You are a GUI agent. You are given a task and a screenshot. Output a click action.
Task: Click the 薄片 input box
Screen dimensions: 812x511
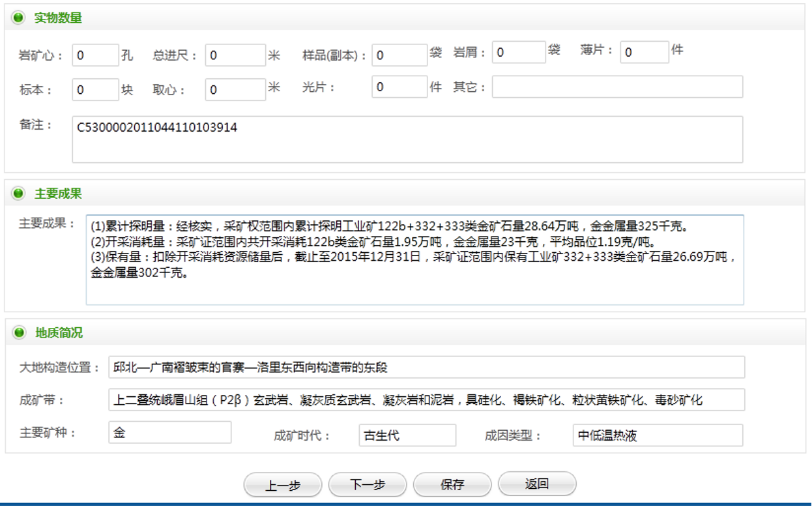click(645, 52)
